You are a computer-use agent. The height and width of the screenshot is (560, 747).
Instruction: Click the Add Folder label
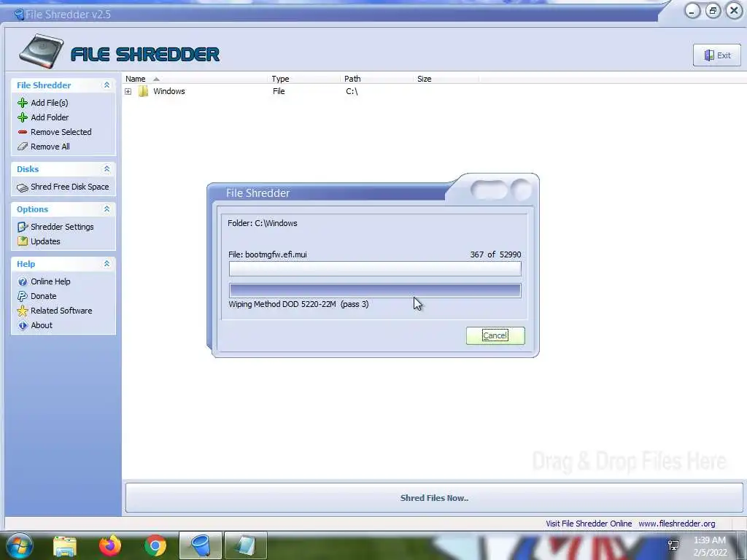50,117
